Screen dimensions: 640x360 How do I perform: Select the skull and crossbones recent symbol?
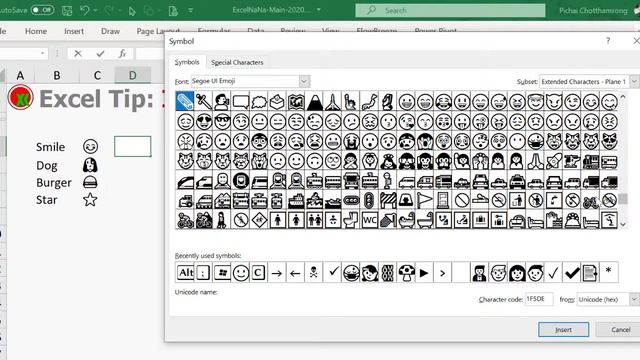tap(313, 273)
